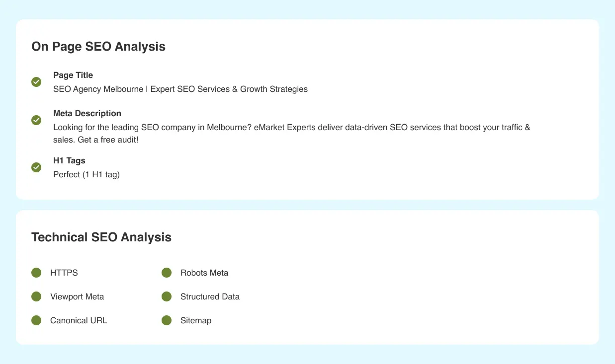Click the Structured Data label
Screen dimensions: 615x364
[210, 296]
